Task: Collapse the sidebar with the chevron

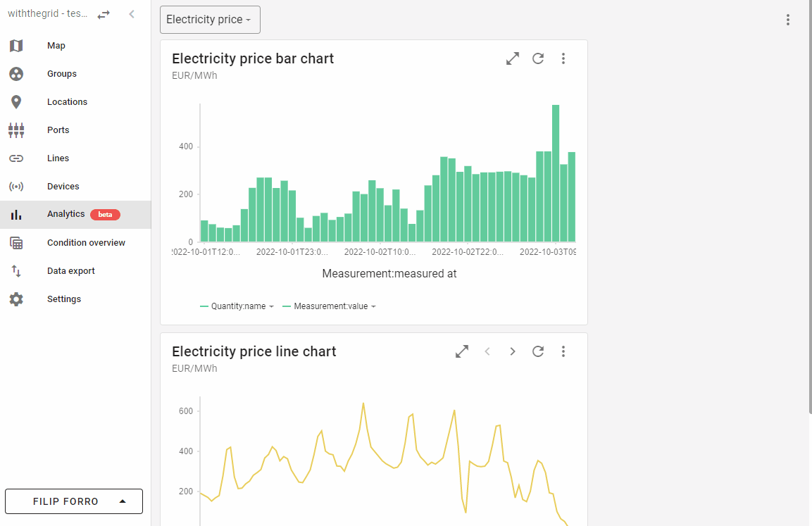Action: coord(132,14)
